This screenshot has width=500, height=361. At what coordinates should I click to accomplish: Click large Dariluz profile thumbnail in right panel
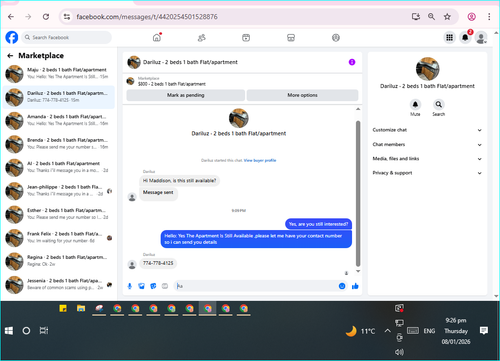pyautogui.click(x=427, y=69)
